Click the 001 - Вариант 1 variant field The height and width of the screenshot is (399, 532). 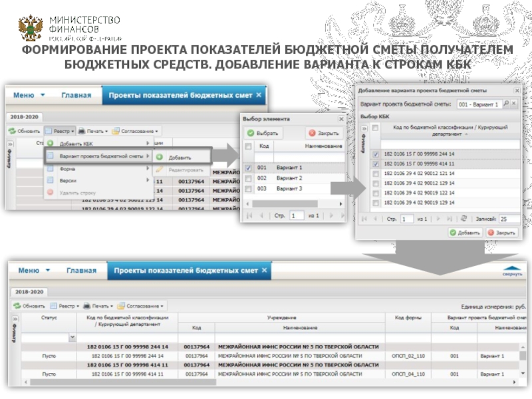tap(479, 104)
